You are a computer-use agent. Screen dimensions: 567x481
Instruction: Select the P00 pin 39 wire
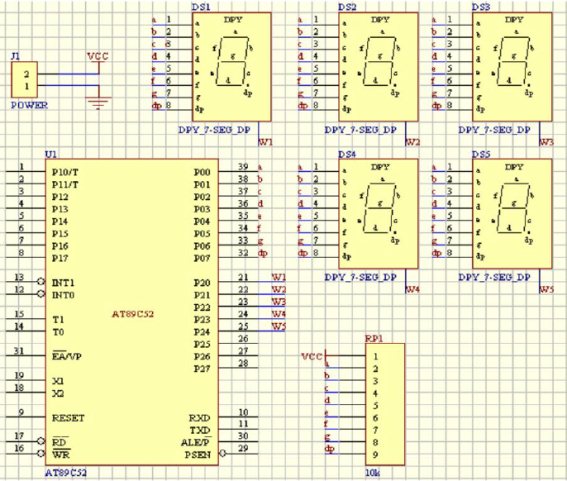[238, 171]
